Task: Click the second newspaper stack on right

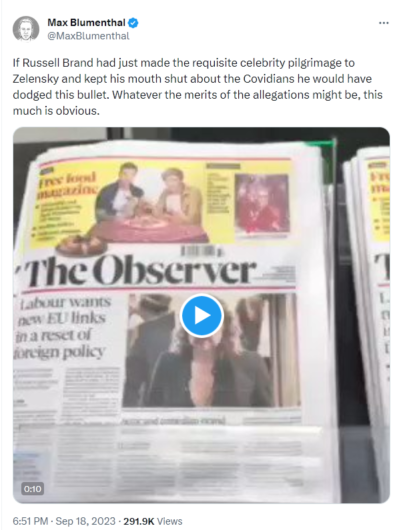Action: [x=369, y=321]
